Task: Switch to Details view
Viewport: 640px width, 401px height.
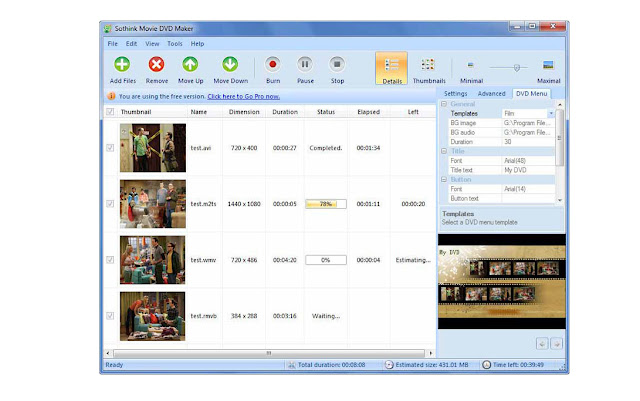Action: point(391,68)
